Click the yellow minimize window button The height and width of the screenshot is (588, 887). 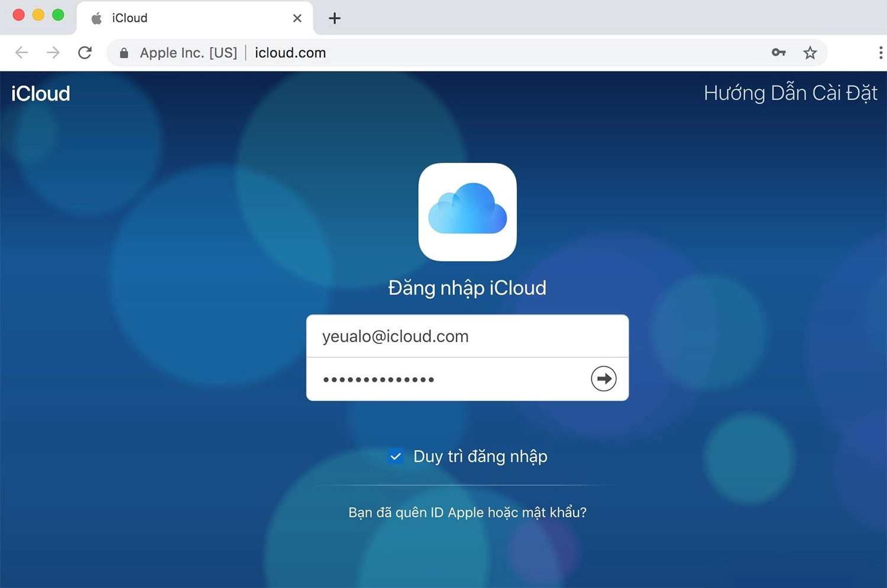click(38, 15)
